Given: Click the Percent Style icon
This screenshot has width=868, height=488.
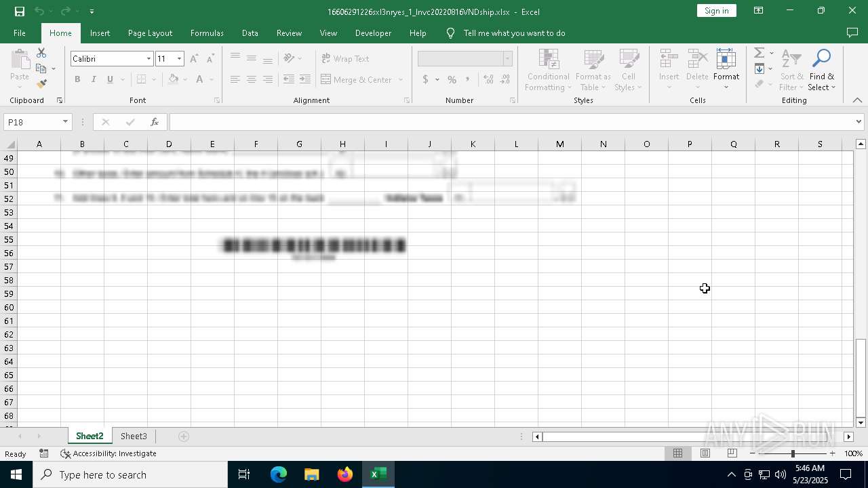Looking at the screenshot, I should 452,79.
